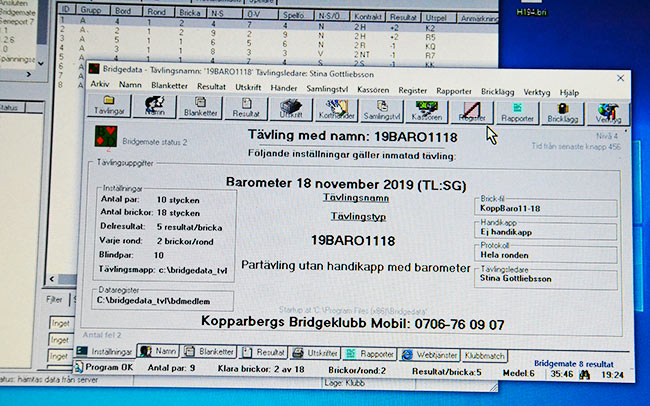
Task: Click the Program OK status indicator
Action: [x=104, y=367]
